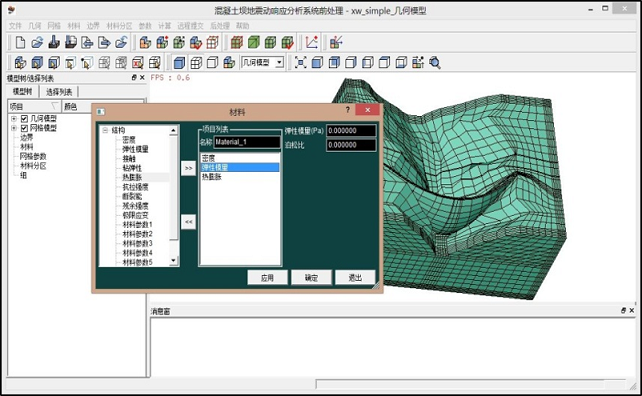
Task: Switch to white hidden-line cube display mode
Action: click(212, 63)
